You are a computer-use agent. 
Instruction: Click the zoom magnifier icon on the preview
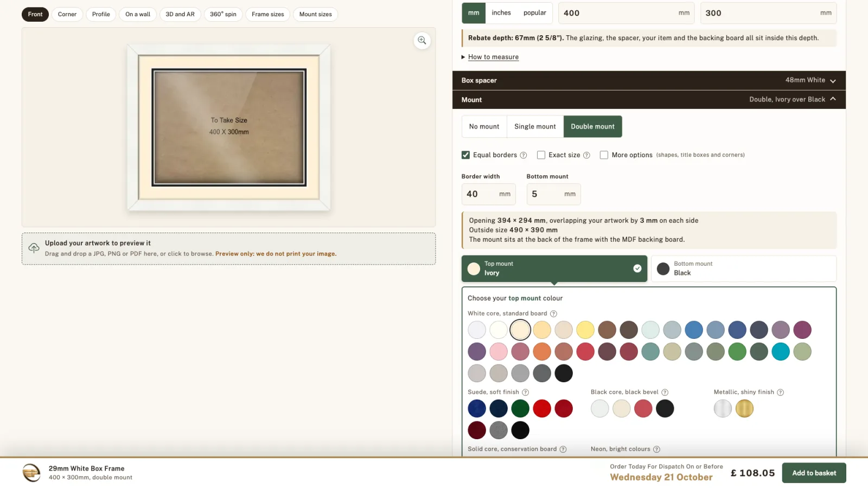[422, 41]
